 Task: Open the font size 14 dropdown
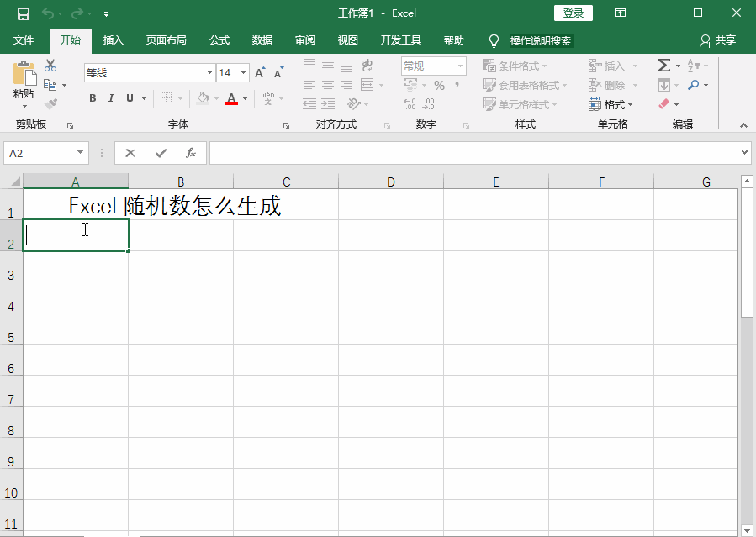244,73
